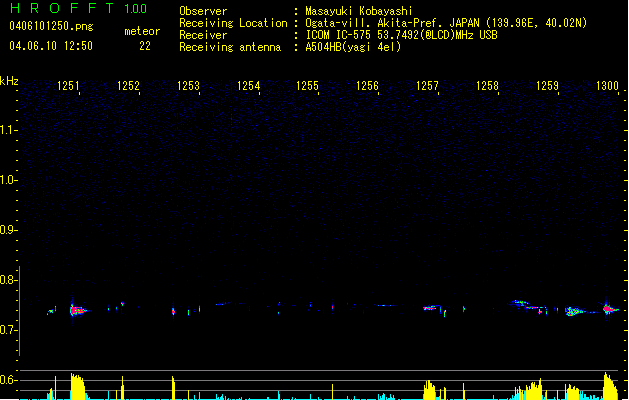The height and width of the screenshot is (400, 629).
Task: Click the meteor echo at 1300
Action: click(609, 309)
